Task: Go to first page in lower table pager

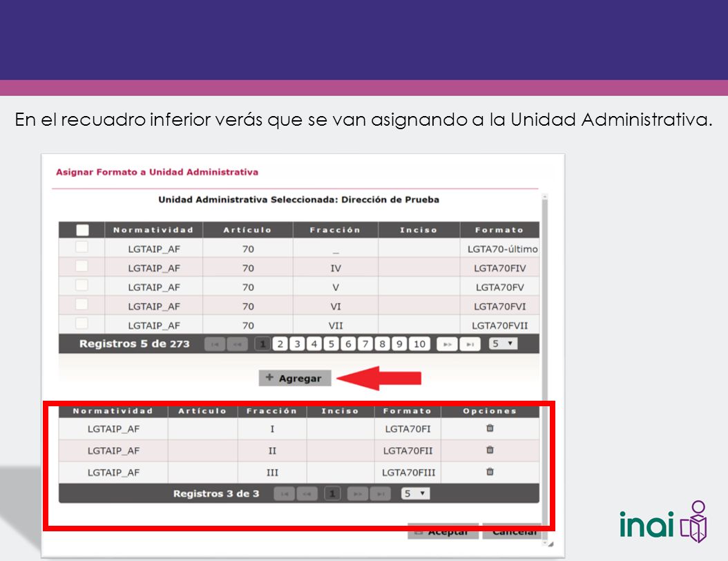Action: 284,494
